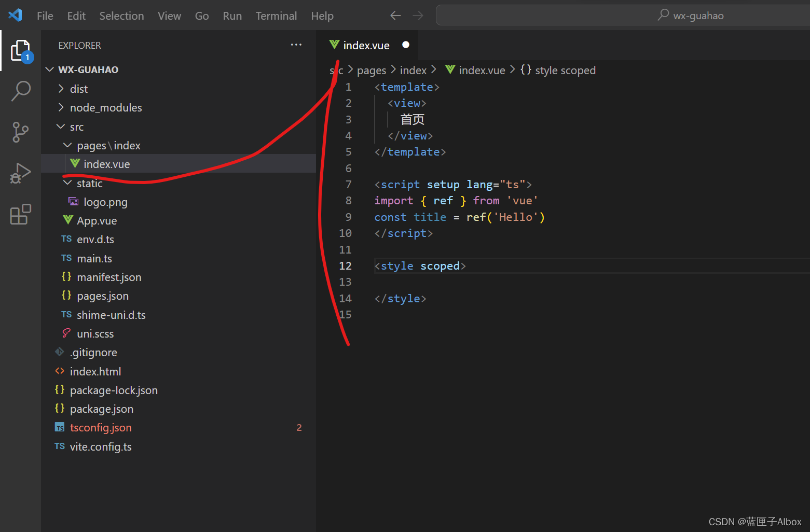Image resolution: width=810 pixels, height=532 pixels.
Task: Open Explorer more actions ellipsis
Action: pos(296,45)
